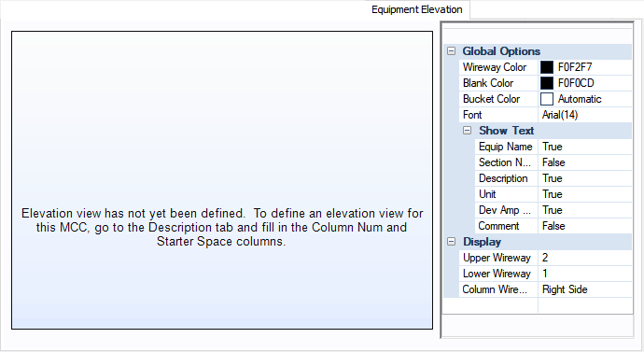The image size is (644, 352).
Task: Toggle the Description True value
Action: click(585, 178)
